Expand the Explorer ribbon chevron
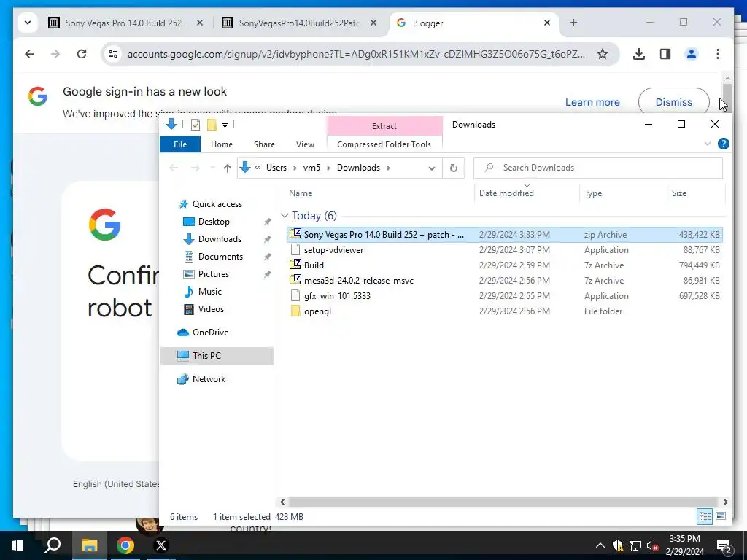Screen dimensions: 747x560 (x=708, y=144)
